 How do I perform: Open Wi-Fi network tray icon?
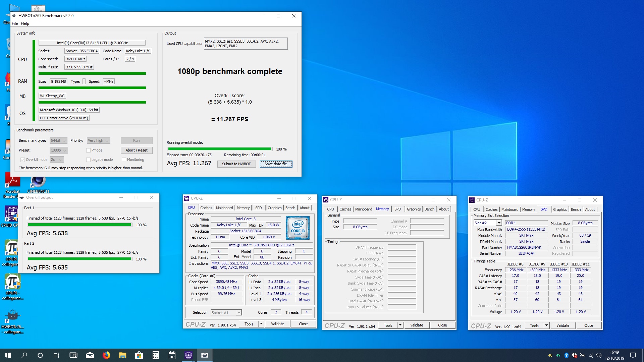pos(591,355)
